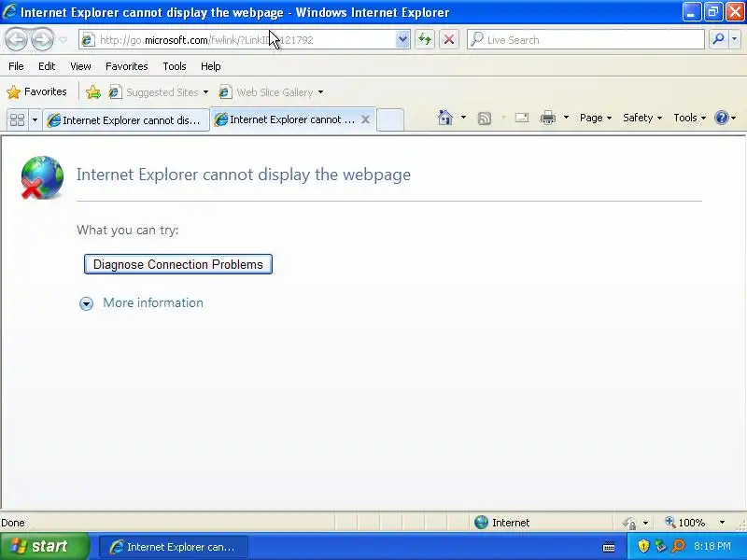Open the security shield tray icon
Screen dimensions: 747x560
point(643,546)
